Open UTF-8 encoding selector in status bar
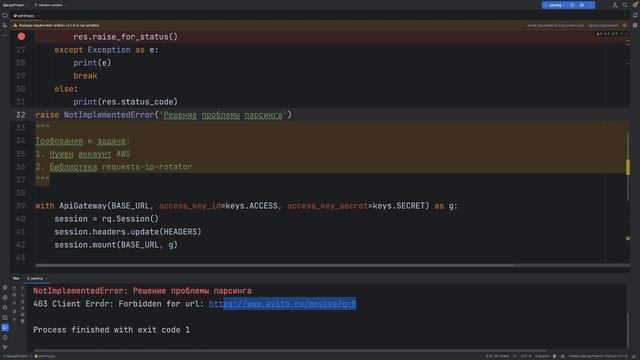Image resolution: width=640 pixels, height=360 pixels. point(526,356)
